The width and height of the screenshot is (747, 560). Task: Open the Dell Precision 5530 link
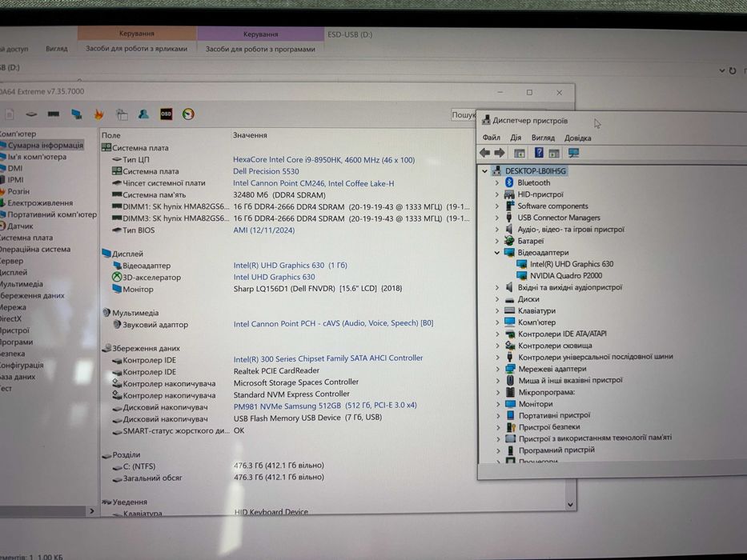(266, 171)
